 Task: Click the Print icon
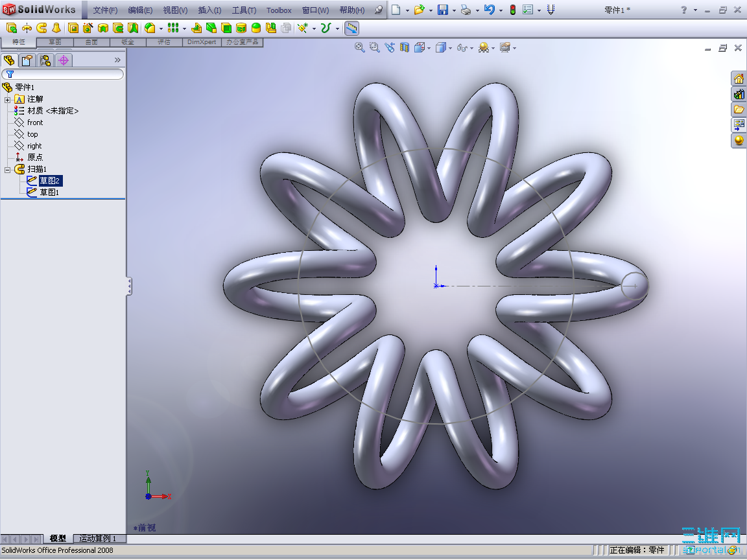point(466,10)
